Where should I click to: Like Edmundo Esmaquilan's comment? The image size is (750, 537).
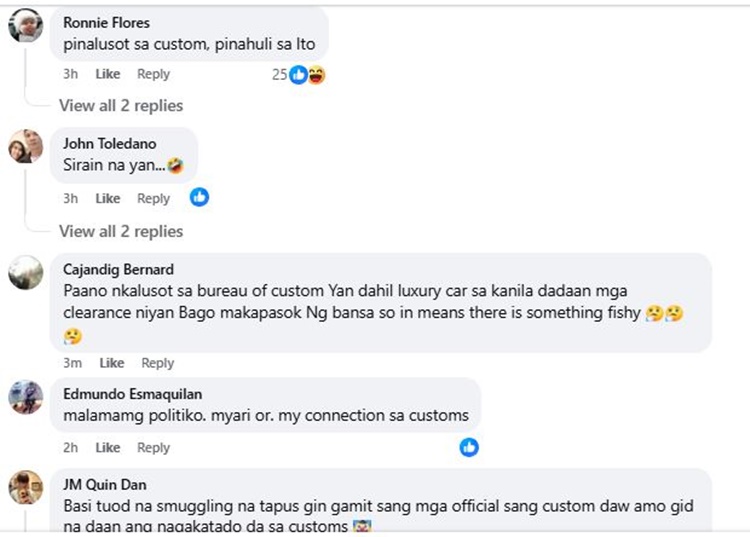tap(108, 447)
